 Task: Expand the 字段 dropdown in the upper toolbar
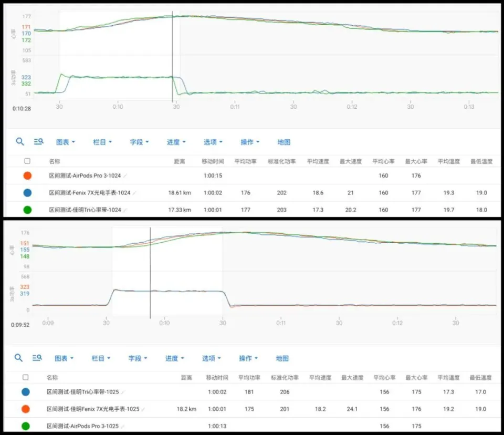[139, 142]
